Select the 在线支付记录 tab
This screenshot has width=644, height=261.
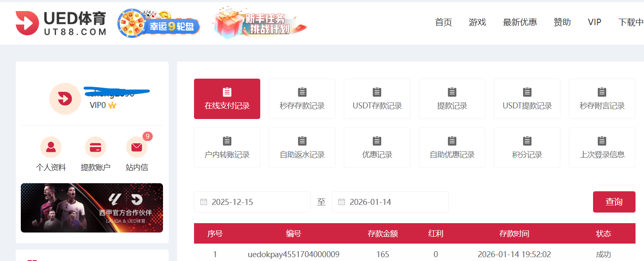(227, 99)
